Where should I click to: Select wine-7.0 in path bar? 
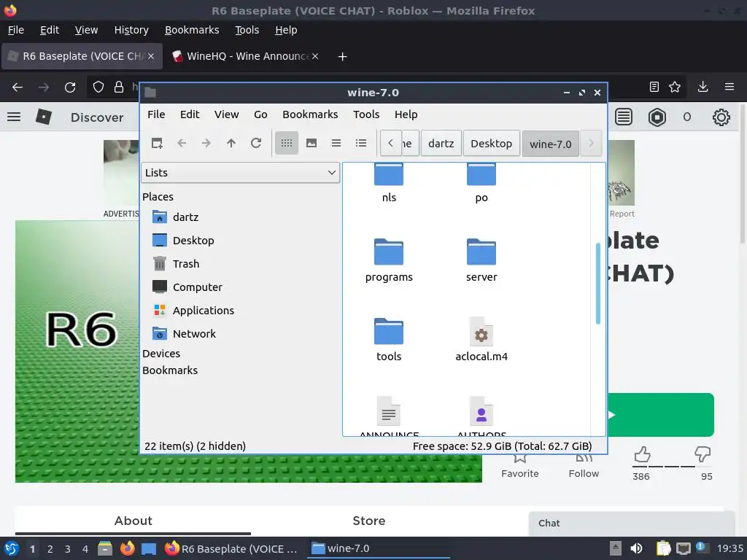click(x=550, y=144)
